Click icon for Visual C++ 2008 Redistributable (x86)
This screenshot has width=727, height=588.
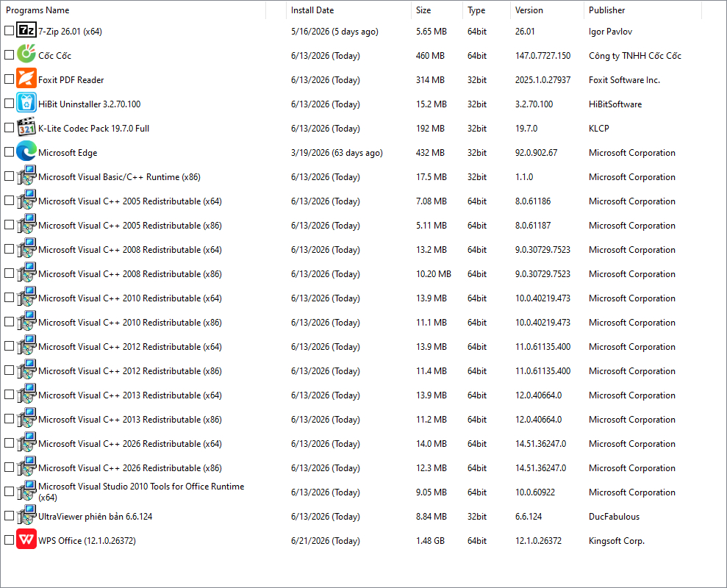[x=26, y=273]
